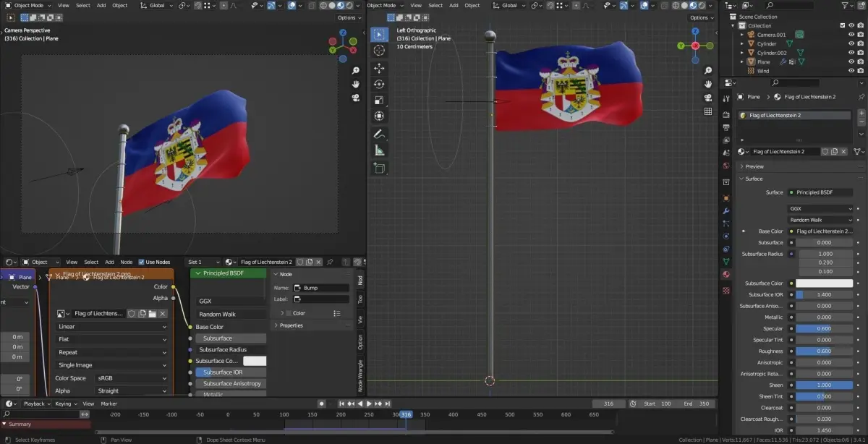Image resolution: width=868 pixels, height=444 pixels.
Task: Select the Annotate tool in right viewport
Action: tap(379, 135)
